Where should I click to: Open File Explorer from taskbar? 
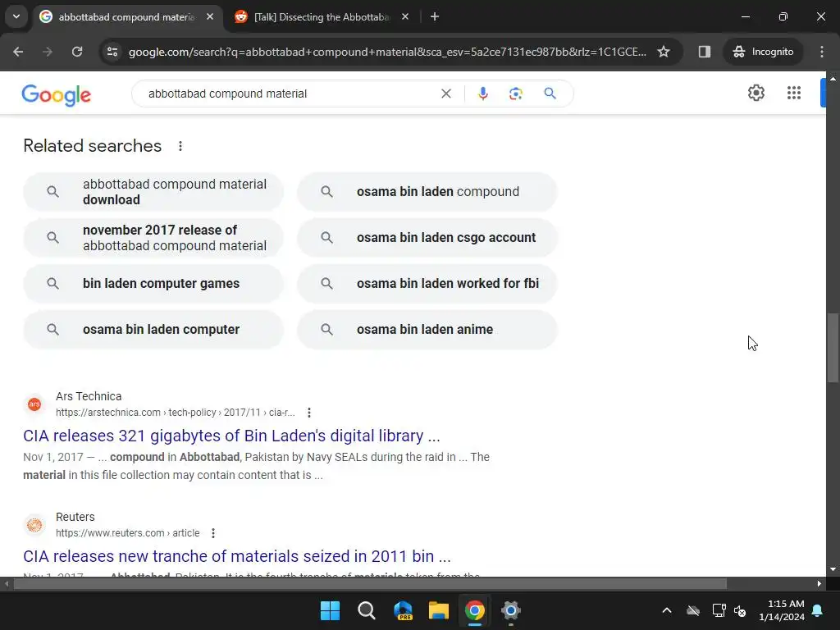(x=439, y=610)
